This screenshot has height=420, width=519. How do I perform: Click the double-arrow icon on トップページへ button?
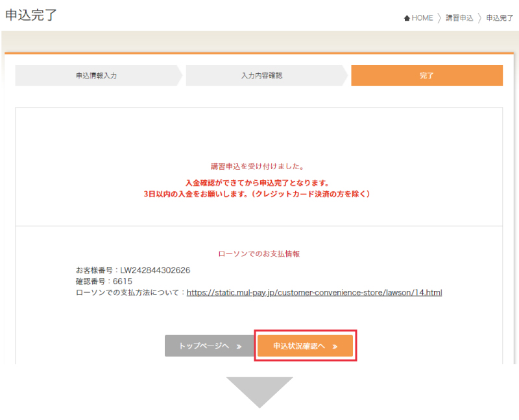coord(239,346)
